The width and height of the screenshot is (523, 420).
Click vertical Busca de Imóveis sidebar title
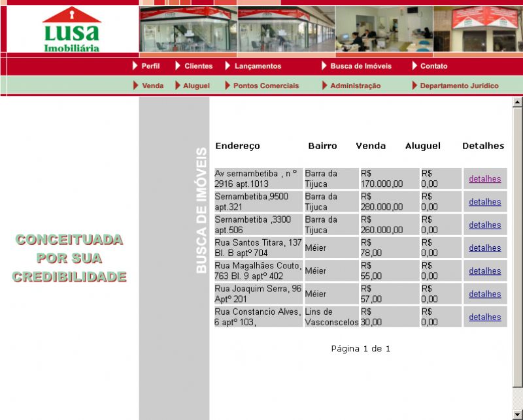(x=201, y=210)
